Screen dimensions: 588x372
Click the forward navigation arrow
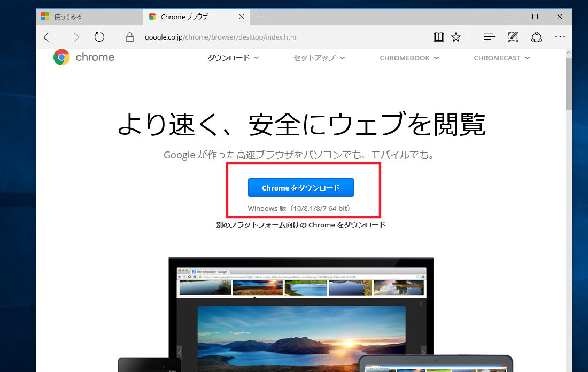(x=74, y=37)
